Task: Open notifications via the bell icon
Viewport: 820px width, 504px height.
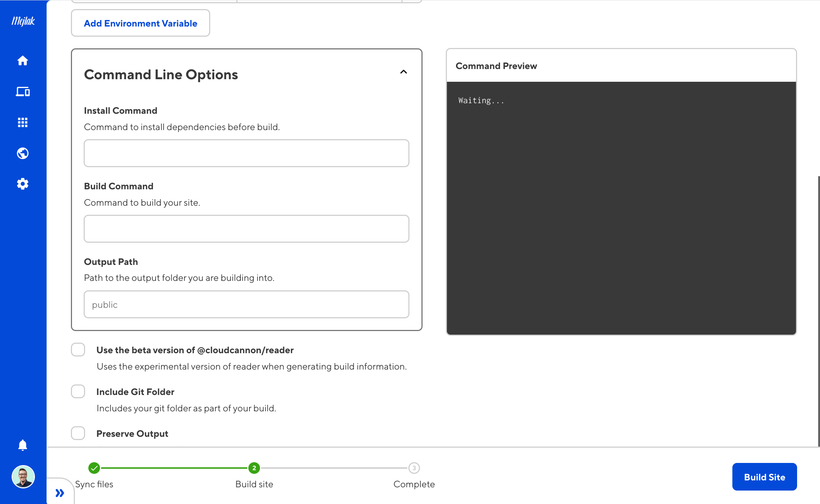Action: [23, 445]
